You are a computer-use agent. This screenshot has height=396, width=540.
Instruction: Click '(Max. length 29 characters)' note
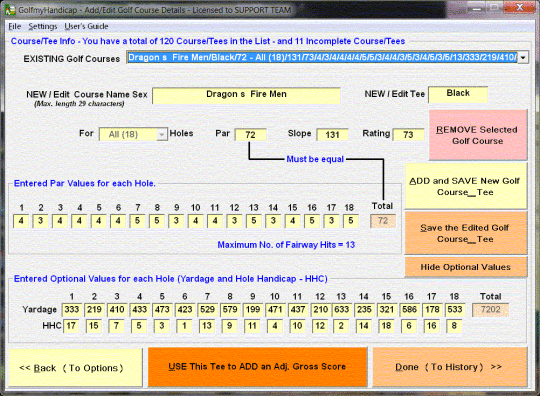pos(80,104)
